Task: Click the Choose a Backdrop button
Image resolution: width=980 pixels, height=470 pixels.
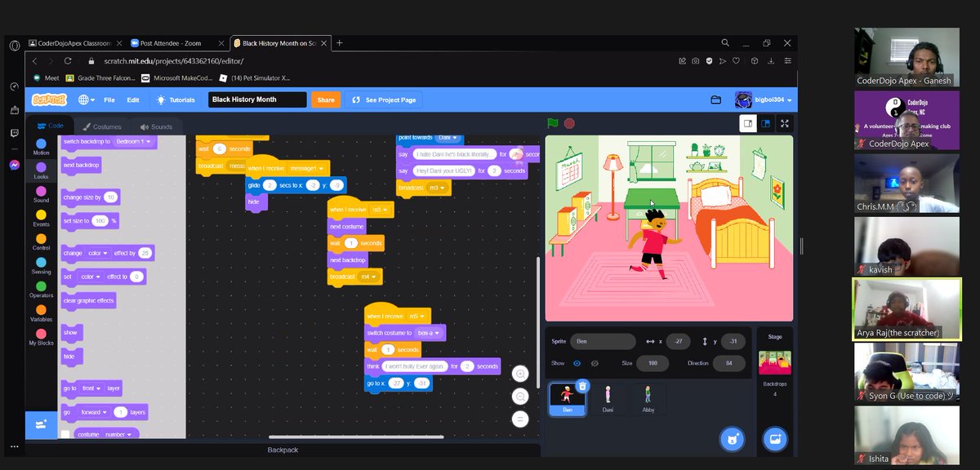Action: pyautogui.click(x=774, y=438)
